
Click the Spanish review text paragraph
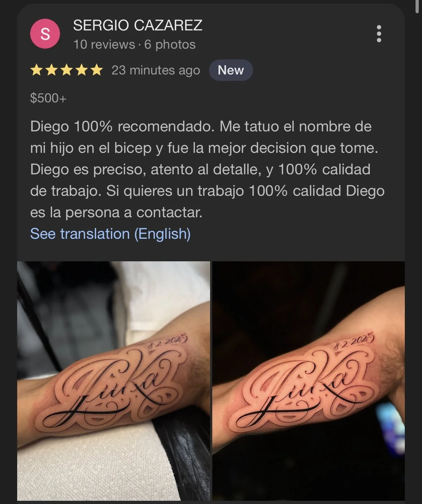[207, 169]
